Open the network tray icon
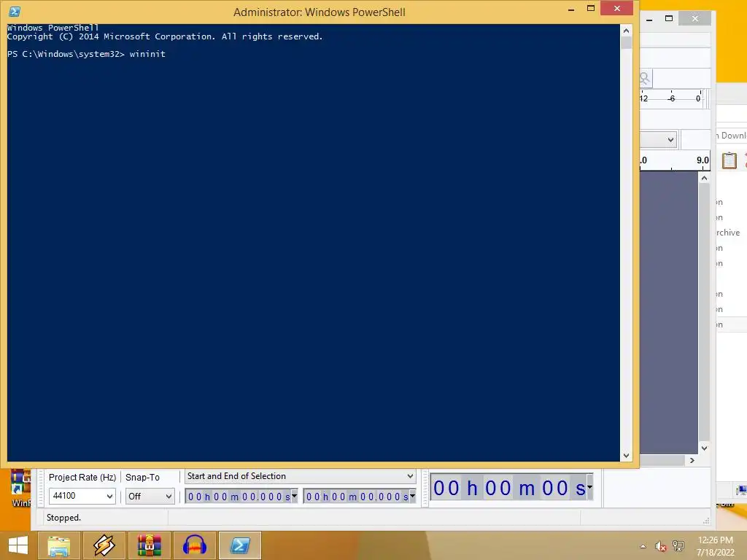Screen dimensions: 747x560 click(x=678, y=546)
